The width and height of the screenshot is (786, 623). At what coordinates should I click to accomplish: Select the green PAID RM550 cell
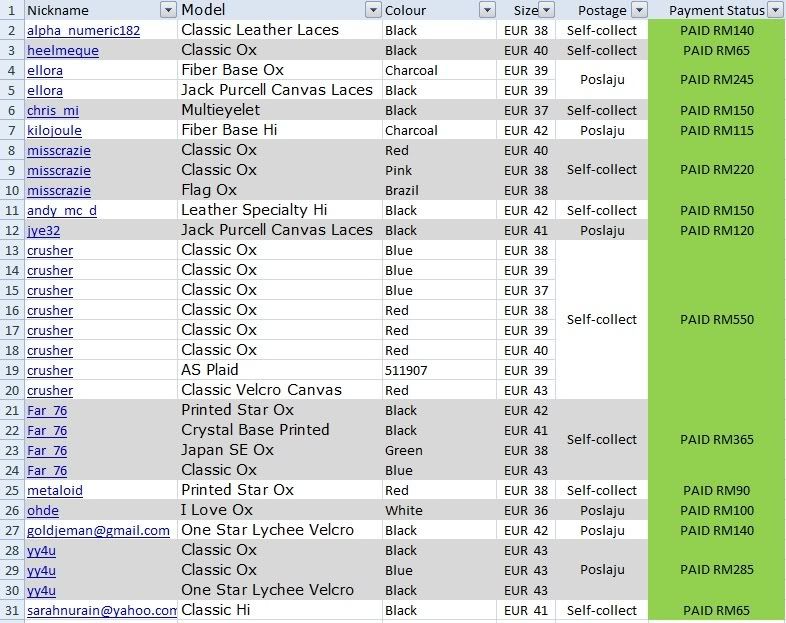716,320
